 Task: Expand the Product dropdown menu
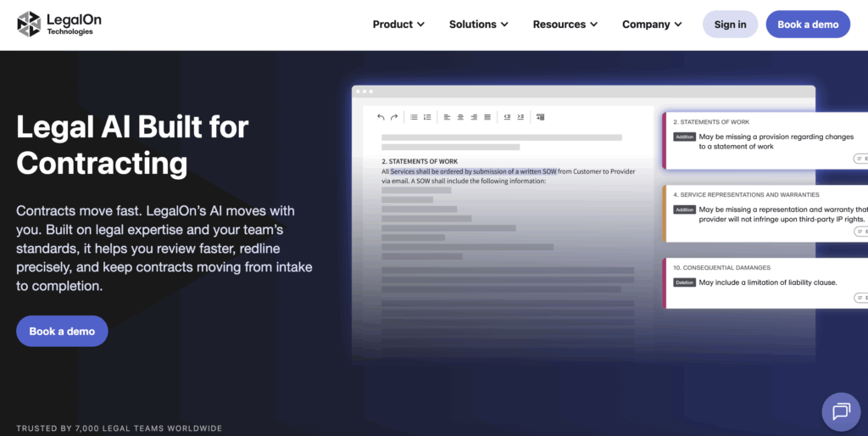(x=398, y=25)
